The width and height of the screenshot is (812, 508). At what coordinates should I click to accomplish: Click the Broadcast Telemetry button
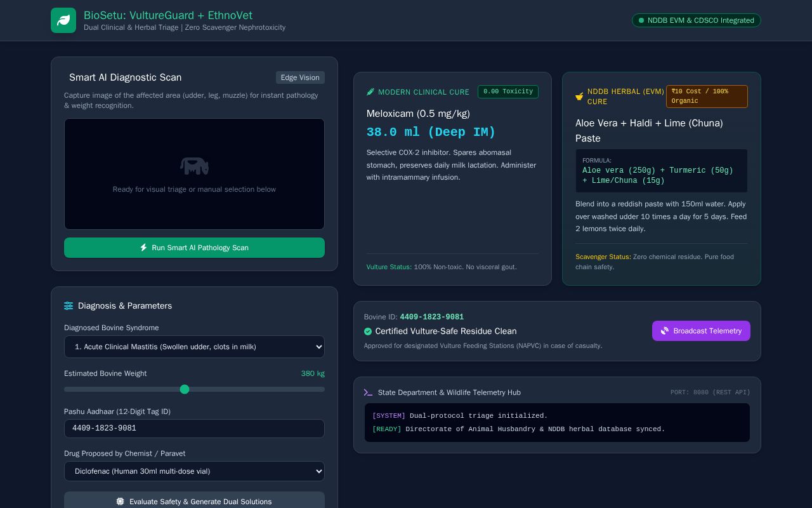pyautogui.click(x=701, y=331)
